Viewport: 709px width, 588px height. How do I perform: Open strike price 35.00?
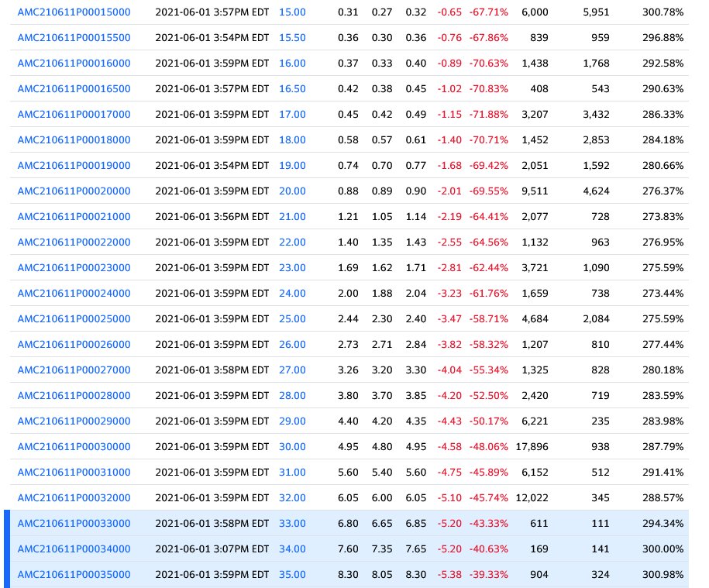(x=292, y=574)
